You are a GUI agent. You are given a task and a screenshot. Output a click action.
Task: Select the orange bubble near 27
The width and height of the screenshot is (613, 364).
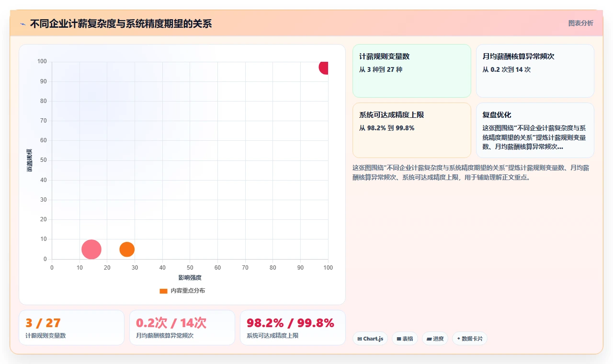click(x=127, y=249)
